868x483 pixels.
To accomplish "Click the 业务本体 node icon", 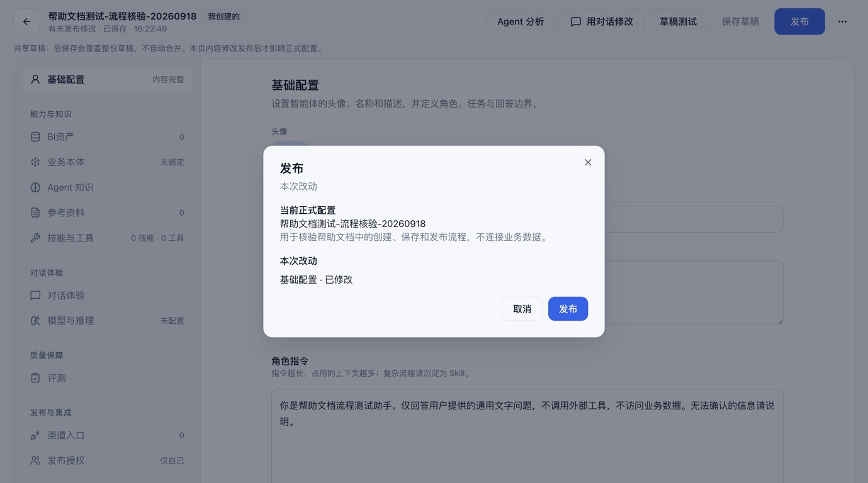I will click(x=35, y=162).
